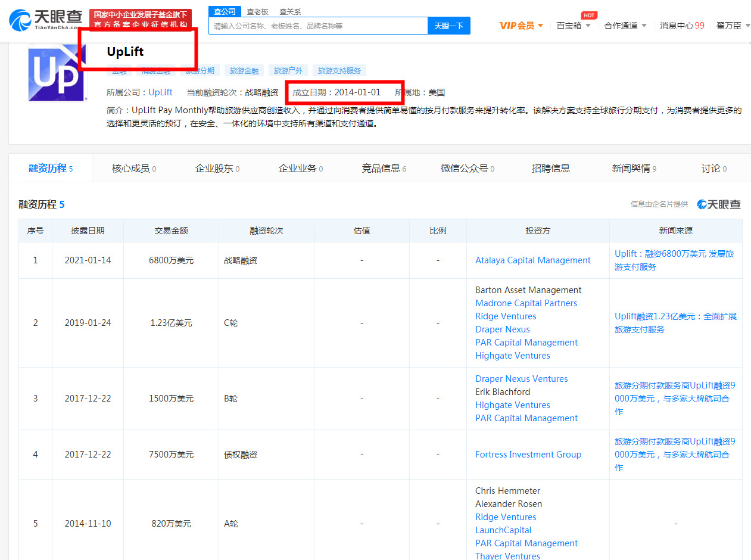Image resolution: width=751 pixels, height=560 pixels.
Task: Click the Barton Asset Management text
Action: point(528,290)
